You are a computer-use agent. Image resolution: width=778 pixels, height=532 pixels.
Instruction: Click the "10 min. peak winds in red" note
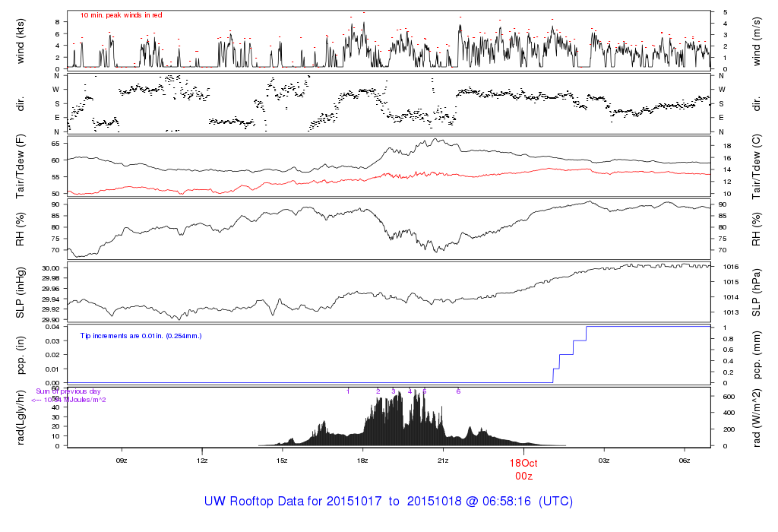click(x=122, y=15)
